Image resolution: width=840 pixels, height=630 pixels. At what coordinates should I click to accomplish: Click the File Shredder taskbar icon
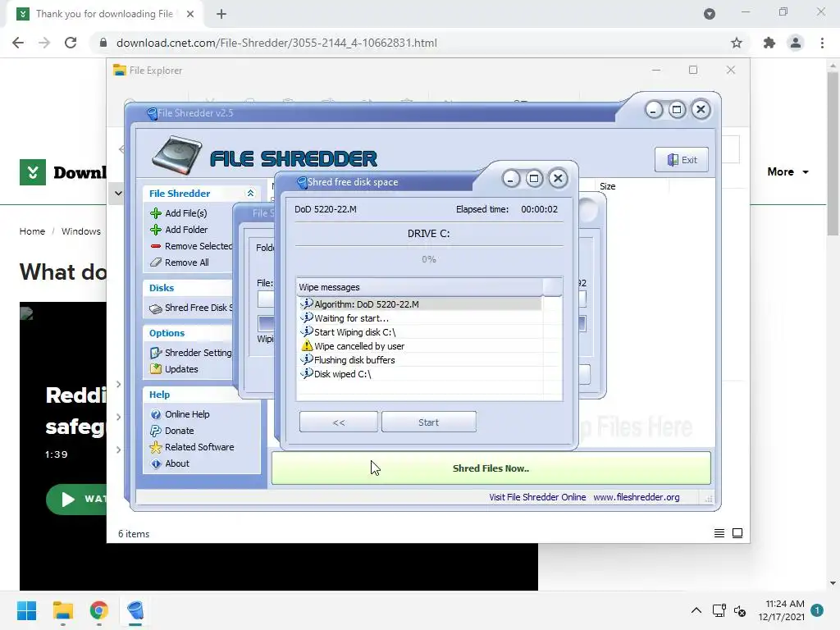coord(135,610)
